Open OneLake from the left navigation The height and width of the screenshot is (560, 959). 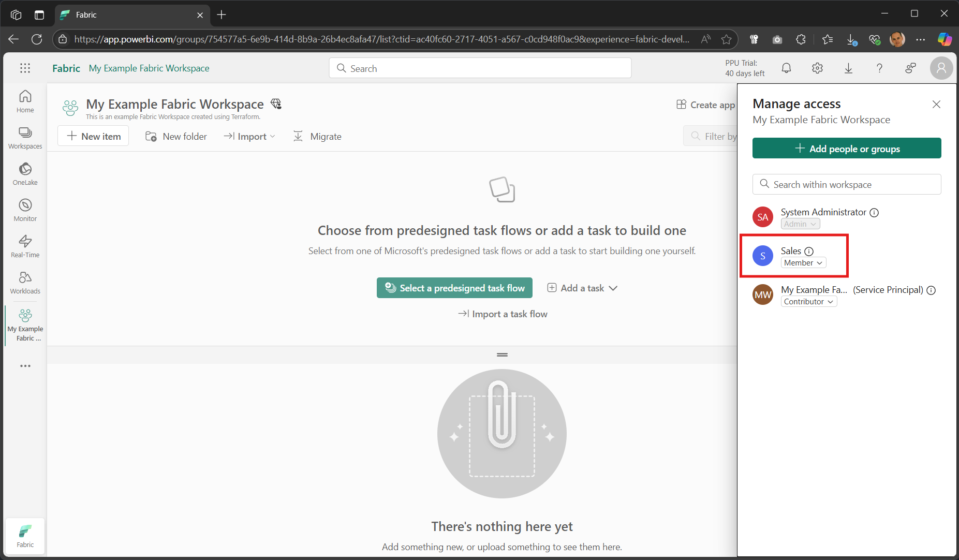24,173
